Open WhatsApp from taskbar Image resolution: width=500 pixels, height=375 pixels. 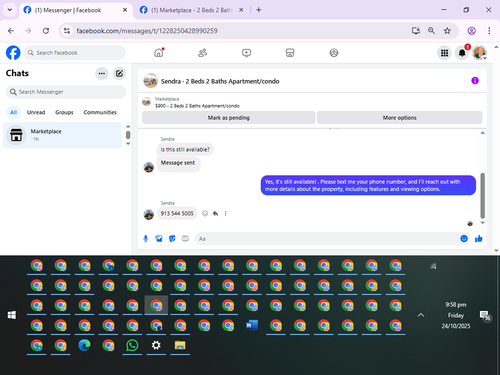pos(132,345)
